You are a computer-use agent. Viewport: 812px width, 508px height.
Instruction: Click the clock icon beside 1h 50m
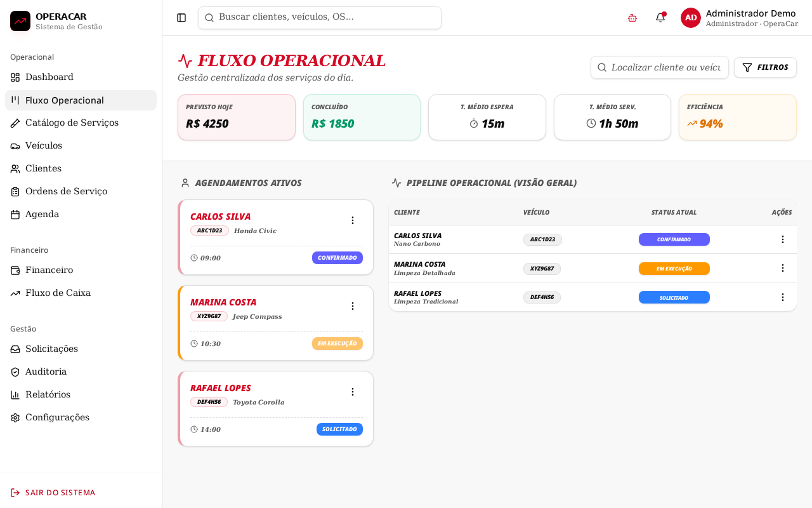(591, 123)
